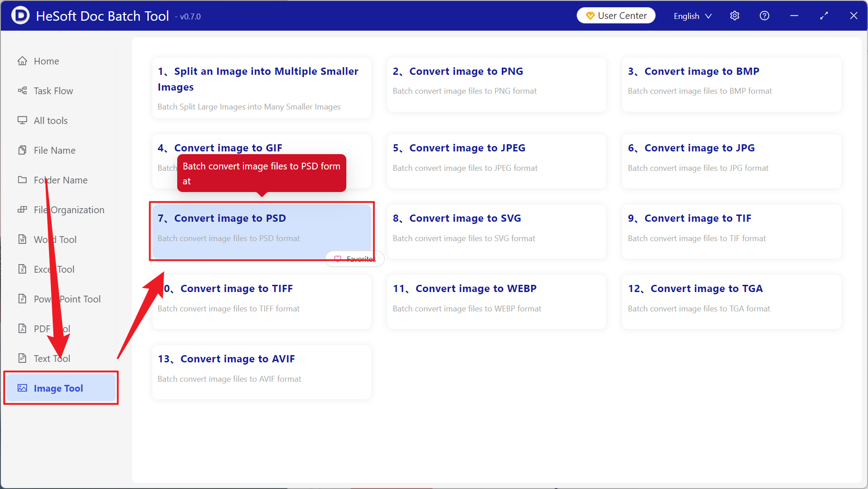This screenshot has height=489, width=868.
Task: Close the HeSoft window
Action: tap(854, 16)
